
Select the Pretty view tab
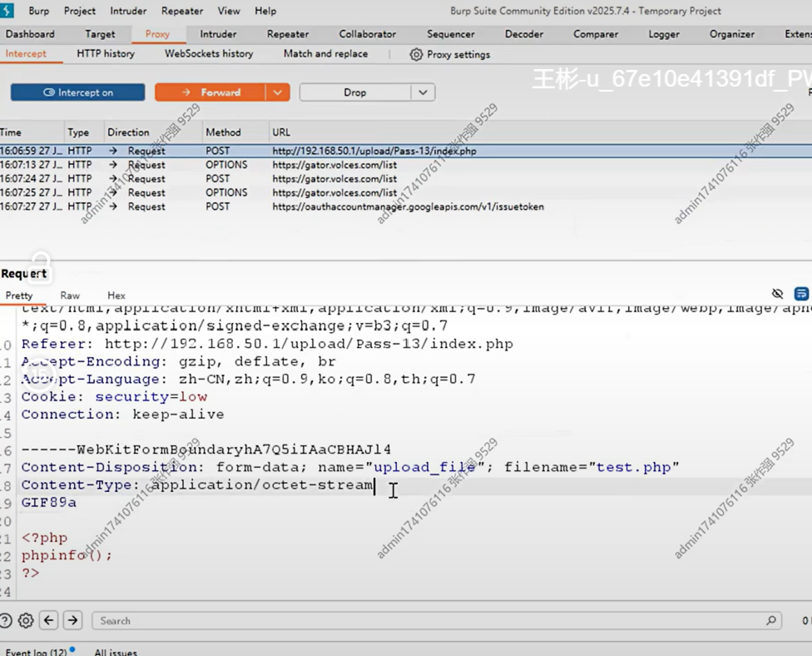(19, 296)
